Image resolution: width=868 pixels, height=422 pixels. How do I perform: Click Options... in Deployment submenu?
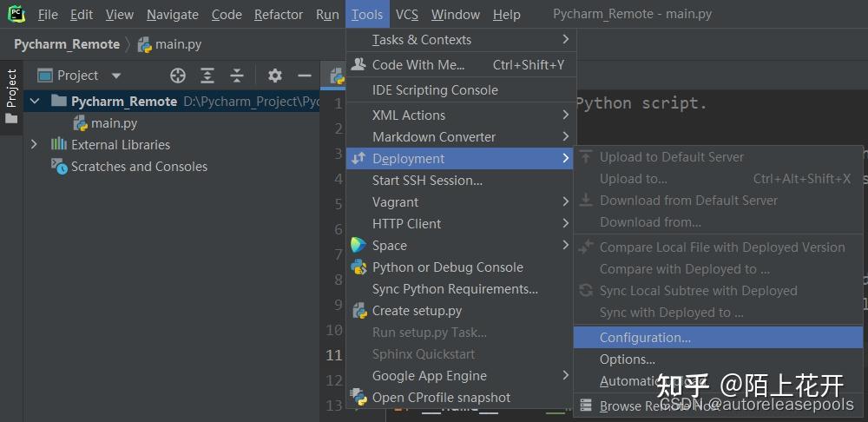coord(627,359)
